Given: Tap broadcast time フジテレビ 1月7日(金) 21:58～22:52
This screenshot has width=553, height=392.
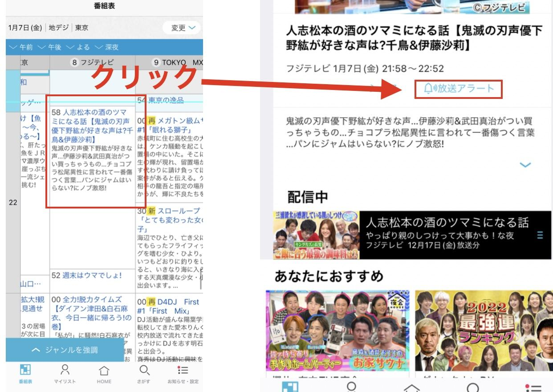Looking at the screenshot, I should [365, 69].
